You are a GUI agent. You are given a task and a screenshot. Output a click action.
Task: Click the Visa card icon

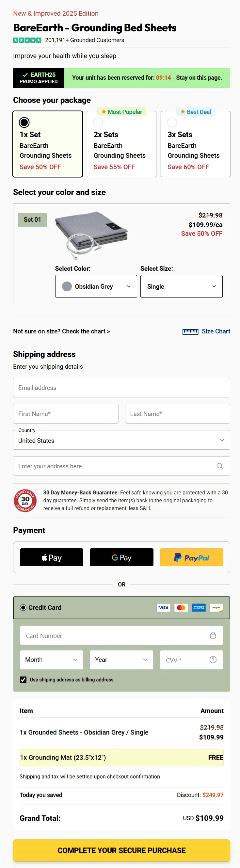coord(164,607)
